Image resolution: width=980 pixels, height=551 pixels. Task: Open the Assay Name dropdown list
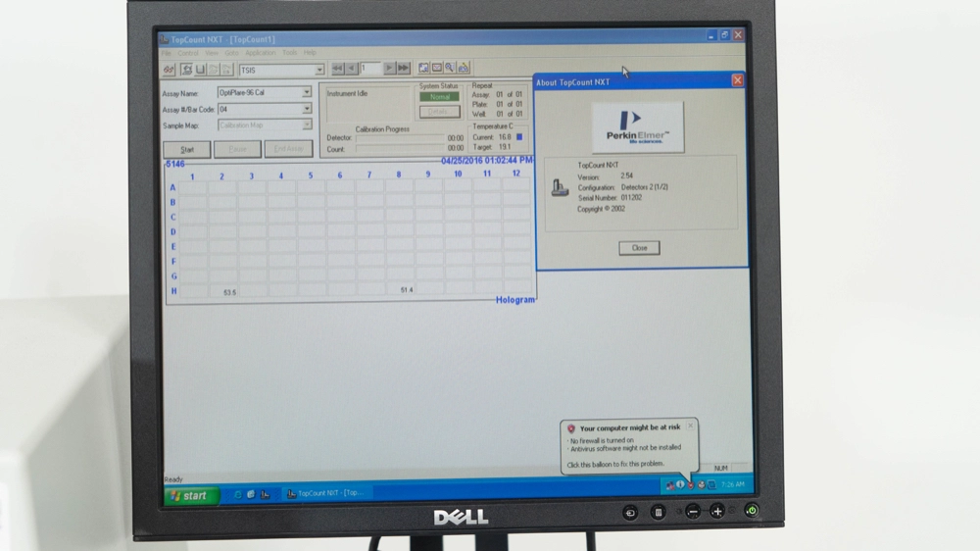coord(307,93)
